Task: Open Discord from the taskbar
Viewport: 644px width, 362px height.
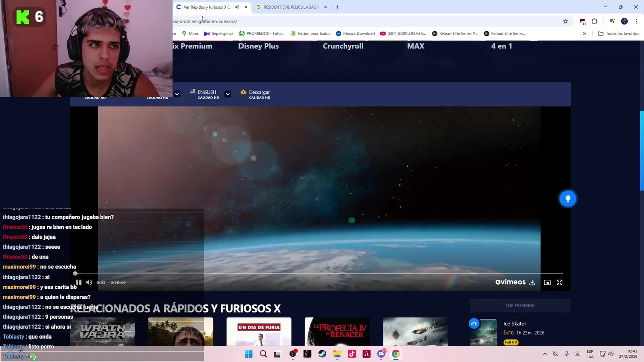Action: click(x=381, y=354)
